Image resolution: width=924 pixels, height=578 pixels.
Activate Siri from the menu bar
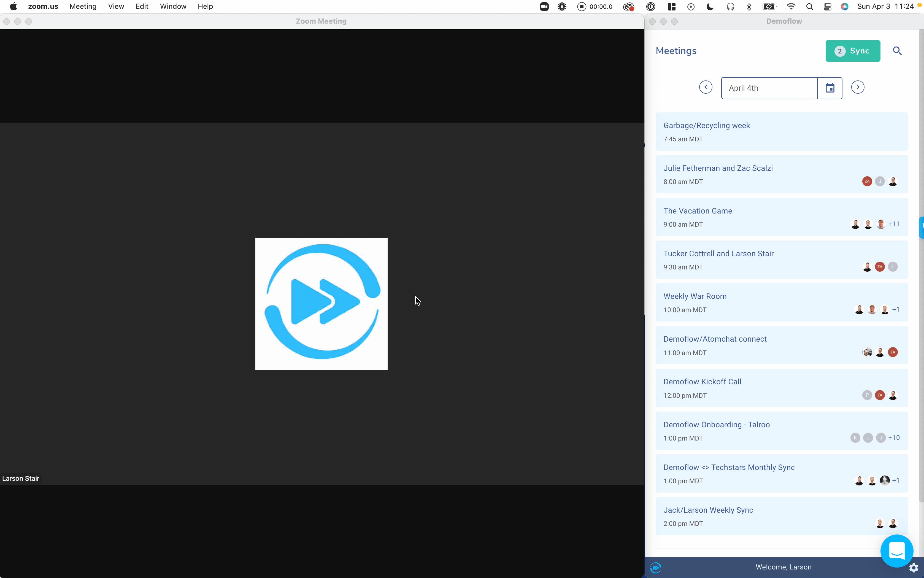click(844, 7)
